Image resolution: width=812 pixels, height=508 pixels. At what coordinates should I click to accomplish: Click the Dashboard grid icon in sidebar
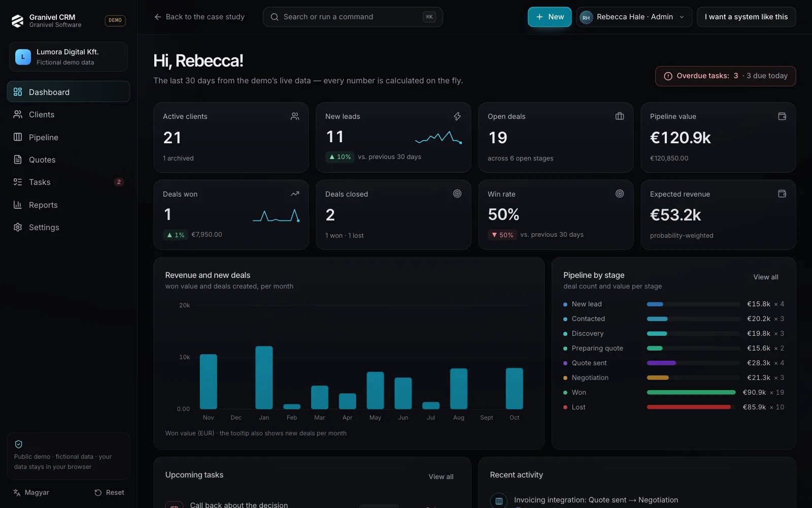(x=18, y=92)
